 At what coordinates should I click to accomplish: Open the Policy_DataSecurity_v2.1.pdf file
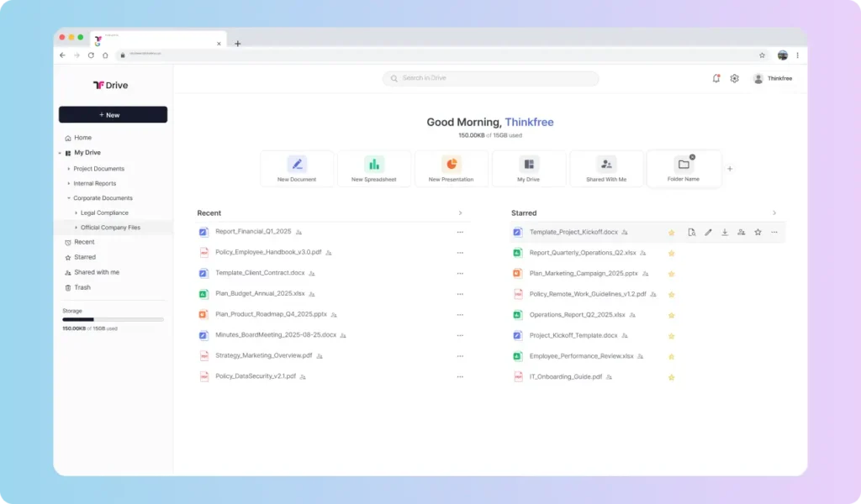pos(256,376)
